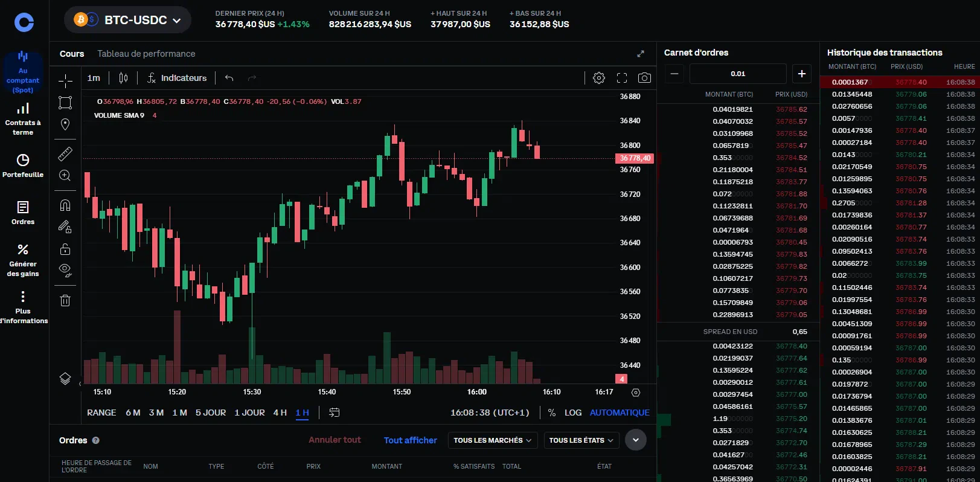Viewport: 980px width, 482px height.
Task: Open Générer des gains section
Action: 23,260
